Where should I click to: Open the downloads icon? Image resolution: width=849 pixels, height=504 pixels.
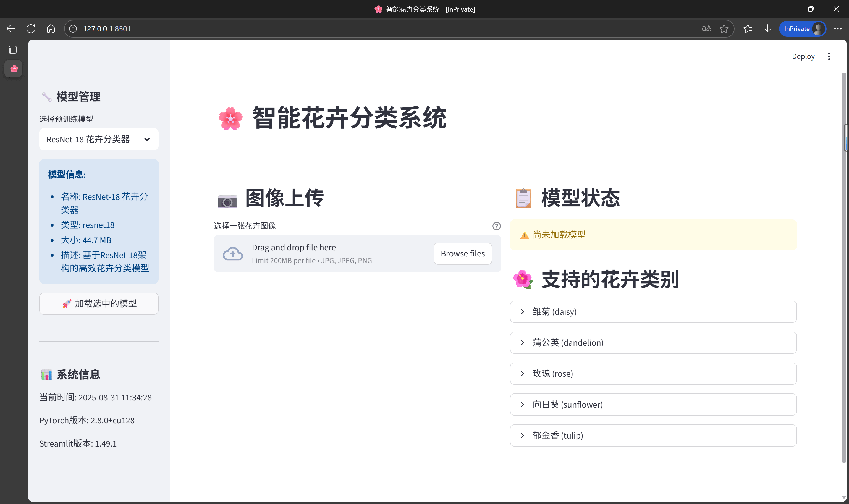[767, 29]
